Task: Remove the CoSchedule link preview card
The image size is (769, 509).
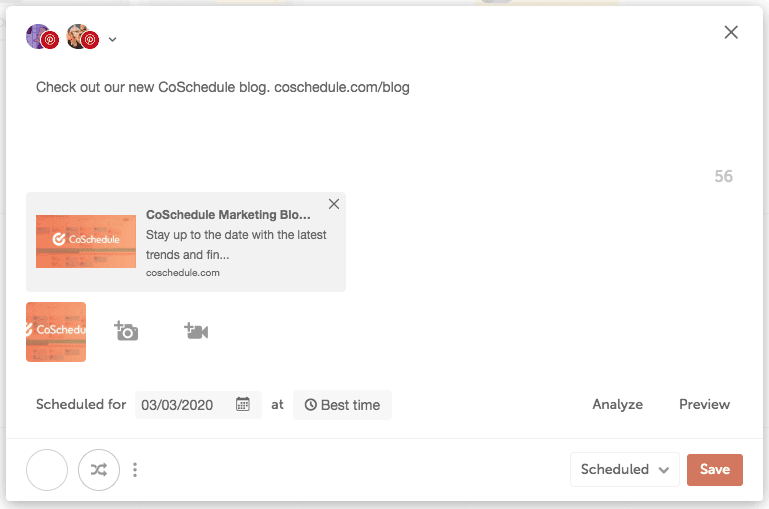Action: (x=334, y=204)
